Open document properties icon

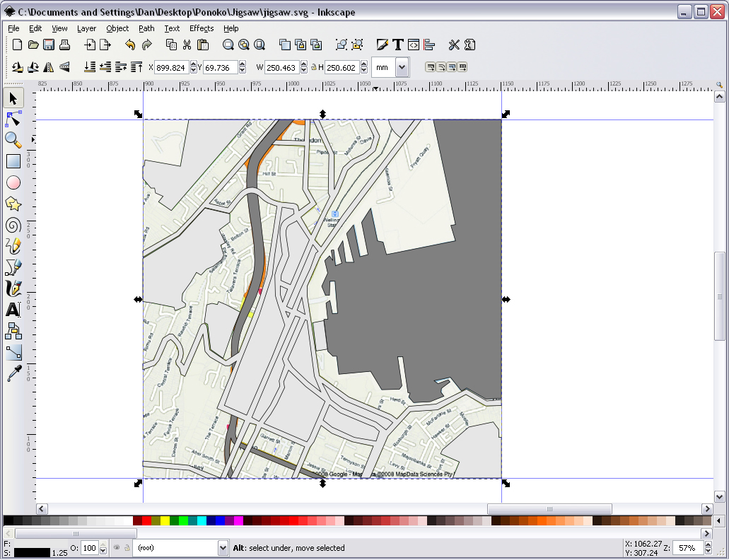coord(470,45)
